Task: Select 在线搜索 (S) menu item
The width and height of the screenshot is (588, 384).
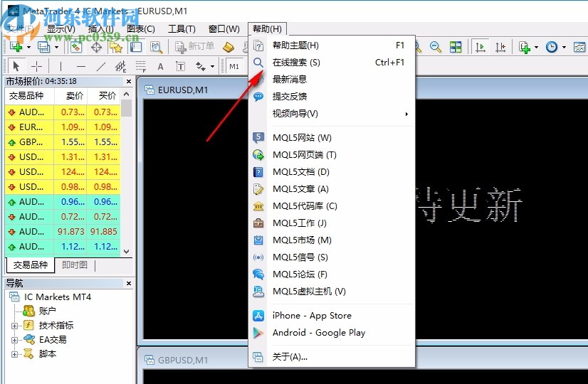Action: tap(332, 62)
